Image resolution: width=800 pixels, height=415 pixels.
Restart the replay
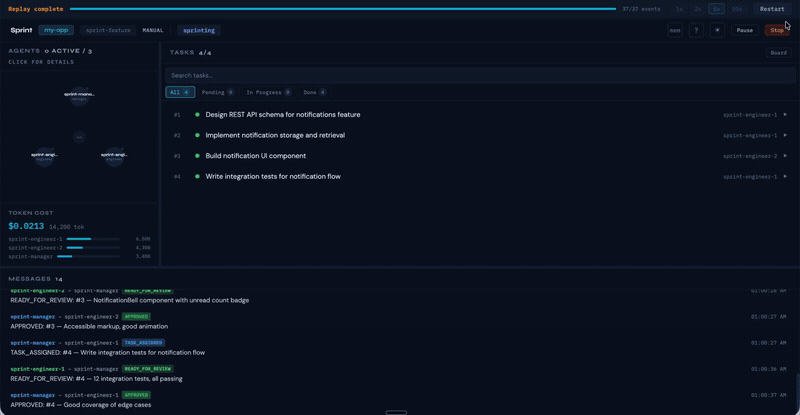pos(772,9)
